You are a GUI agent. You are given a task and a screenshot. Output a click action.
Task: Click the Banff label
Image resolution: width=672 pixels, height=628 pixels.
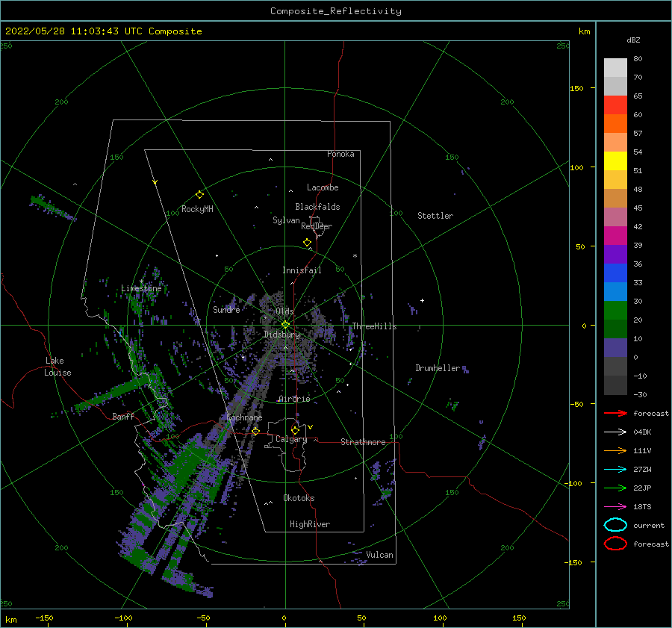click(123, 416)
